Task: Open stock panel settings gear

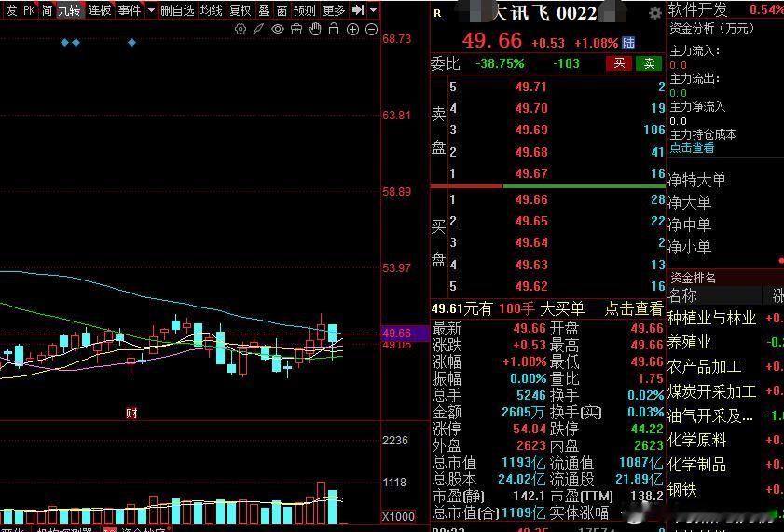Action: [655, 13]
